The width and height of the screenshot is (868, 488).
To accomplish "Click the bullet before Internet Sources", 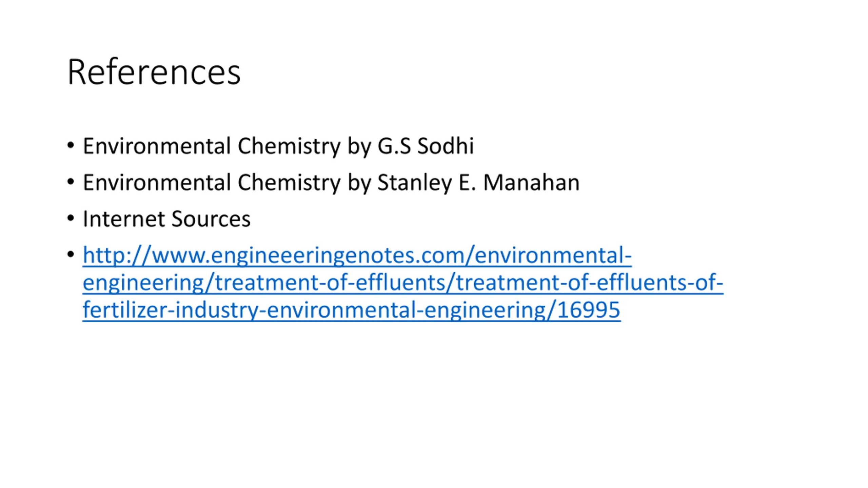I will (71, 218).
